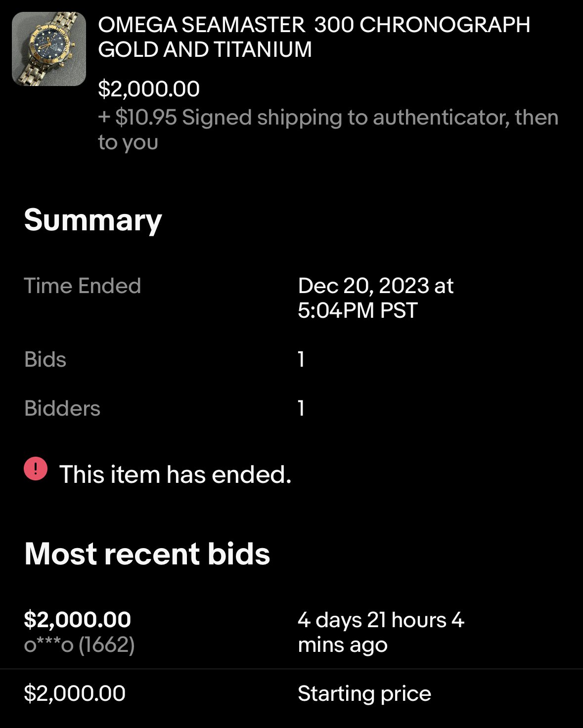Image resolution: width=583 pixels, height=728 pixels.
Task: Select the Dec 20, 2023 end time
Action: click(x=375, y=298)
